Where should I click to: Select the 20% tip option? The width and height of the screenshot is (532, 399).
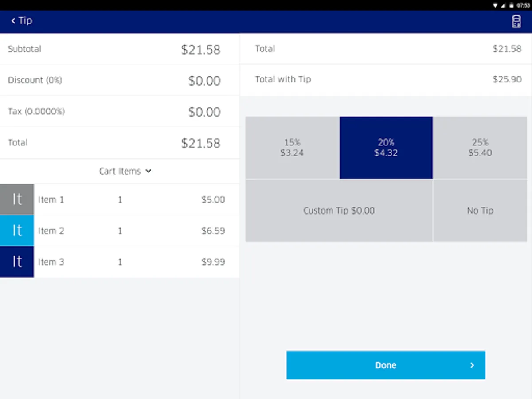pyautogui.click(x=386, y=148)
